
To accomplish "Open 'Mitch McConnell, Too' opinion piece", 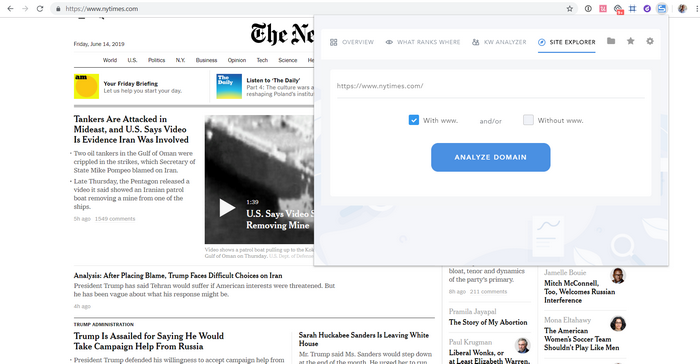I will tap(579, 292).
